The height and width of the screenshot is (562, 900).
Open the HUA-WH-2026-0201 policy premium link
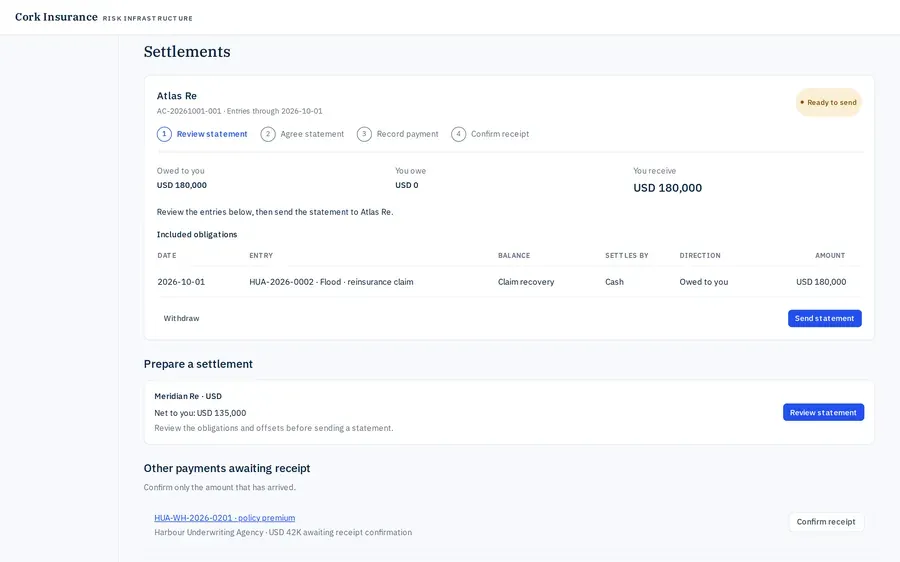[224, 518]
